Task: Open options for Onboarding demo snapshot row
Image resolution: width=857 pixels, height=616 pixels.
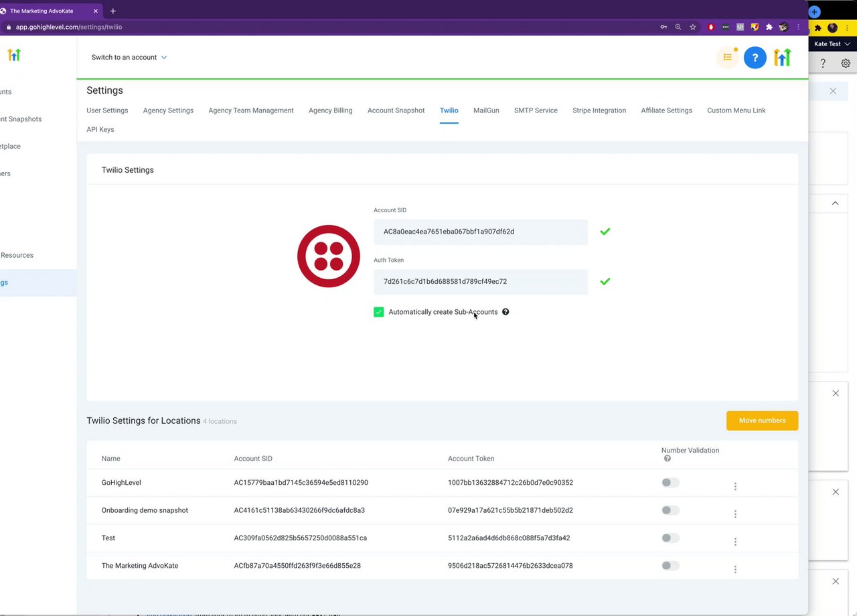Action: click(735, 514)
